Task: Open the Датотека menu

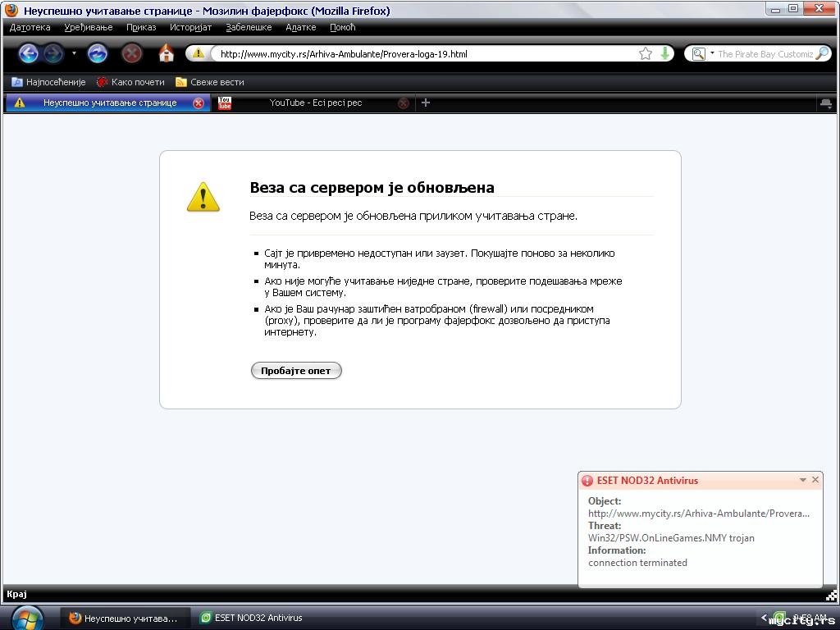Action: (x=30, y=27)
